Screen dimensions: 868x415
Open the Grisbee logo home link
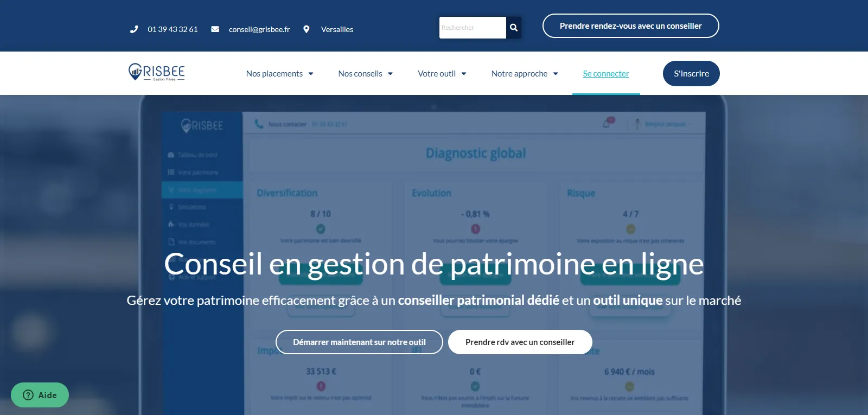157,72
